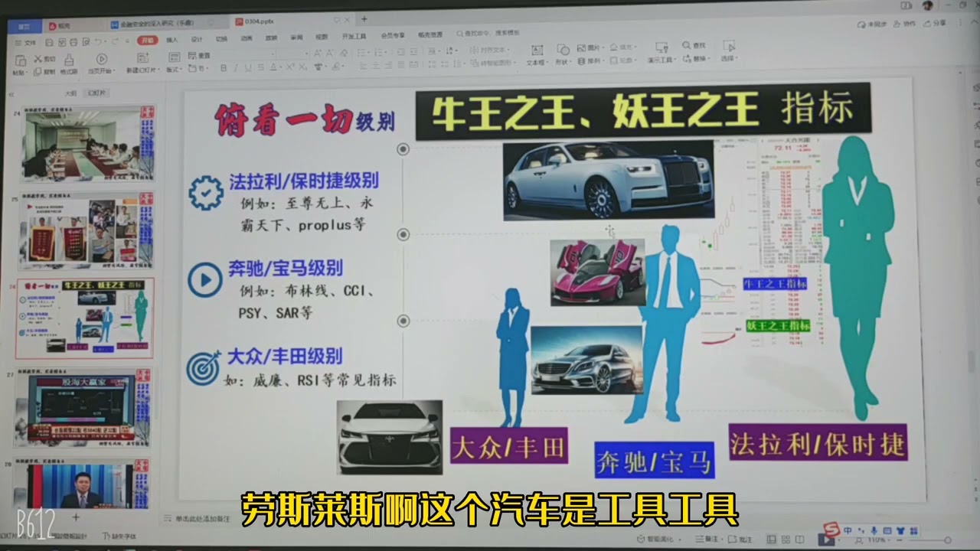
Task: Switch to Outline (大纲) view in side panel
Action: (x=70, y=93)
